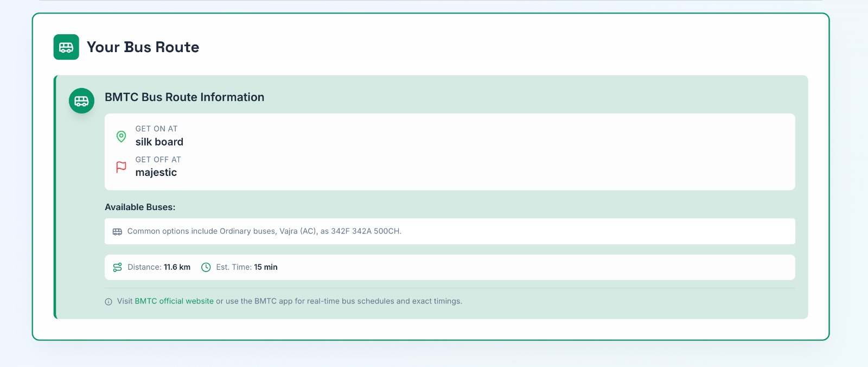868x367 pixels.
Task: Click the BMTC Bus Route Information title
Action: coord(184,97)
